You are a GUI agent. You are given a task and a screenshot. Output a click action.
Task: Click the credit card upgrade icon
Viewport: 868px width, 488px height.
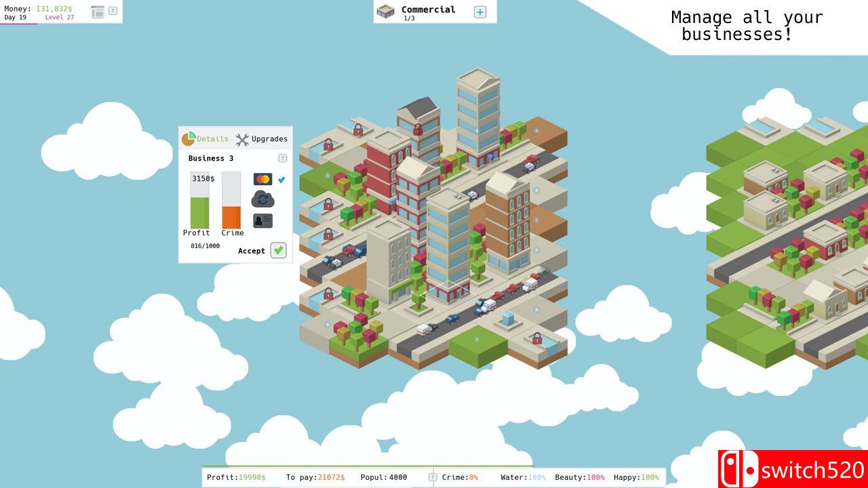[262, 180]
